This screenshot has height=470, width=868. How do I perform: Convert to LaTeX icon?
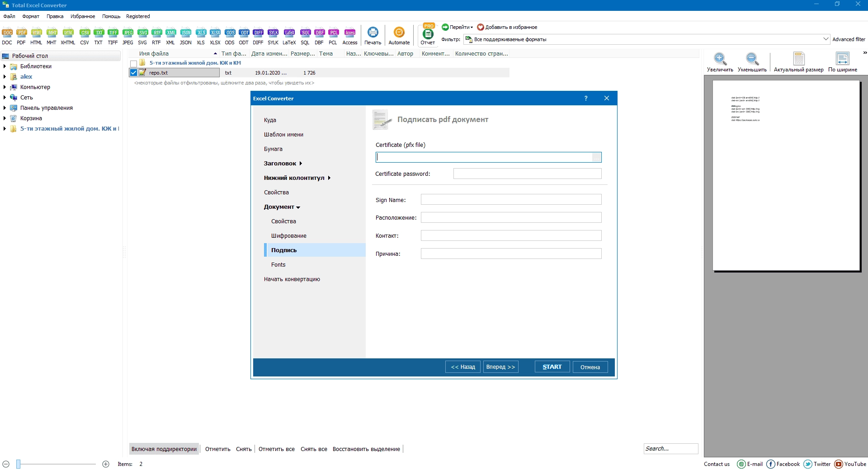pyautogui.click(x=289, y=36)
